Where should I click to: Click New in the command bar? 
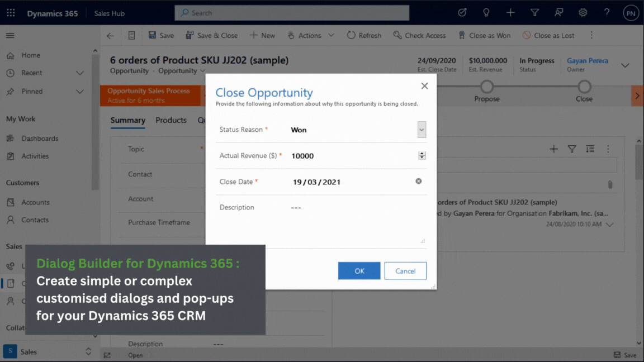[262, 36]
